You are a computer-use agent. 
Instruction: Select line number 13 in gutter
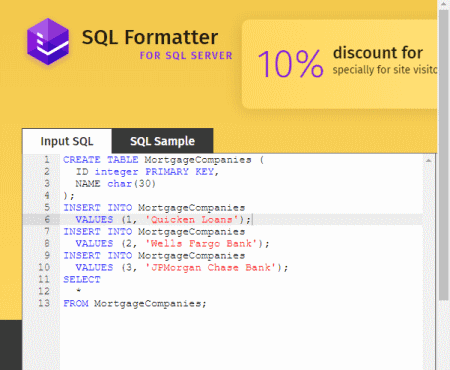(x=44, y=303)
